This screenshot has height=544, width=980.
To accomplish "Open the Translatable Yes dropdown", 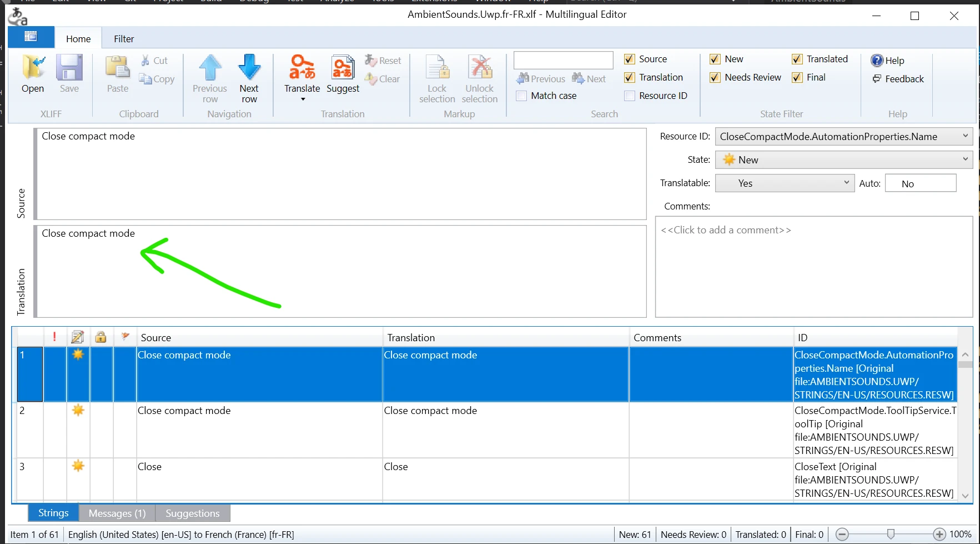I will coord(785,183).
